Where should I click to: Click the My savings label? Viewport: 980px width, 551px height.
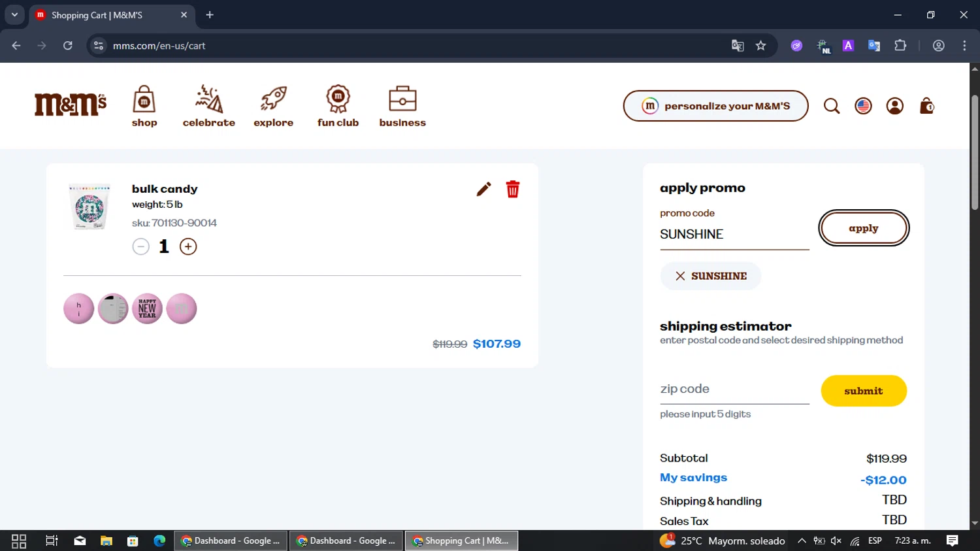tap(693, 478)
